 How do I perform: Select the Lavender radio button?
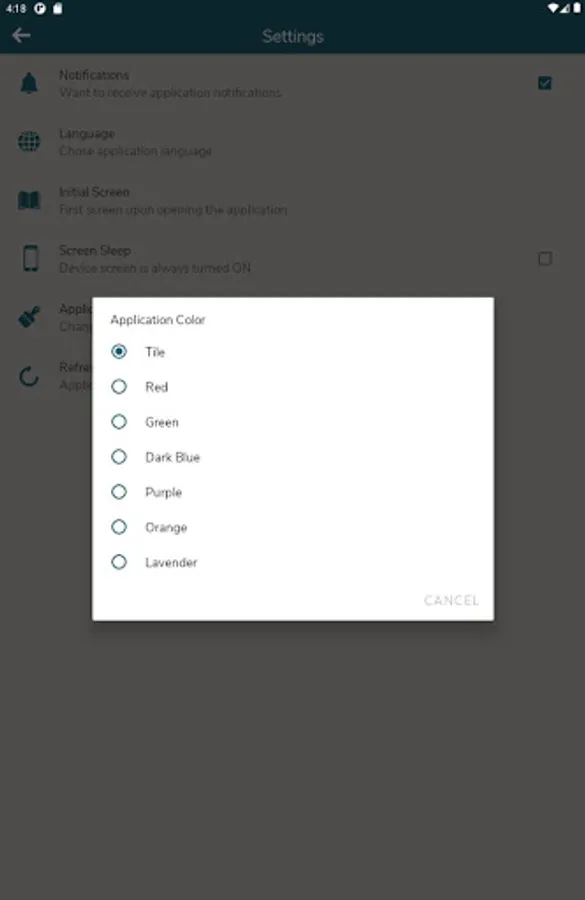119,562
